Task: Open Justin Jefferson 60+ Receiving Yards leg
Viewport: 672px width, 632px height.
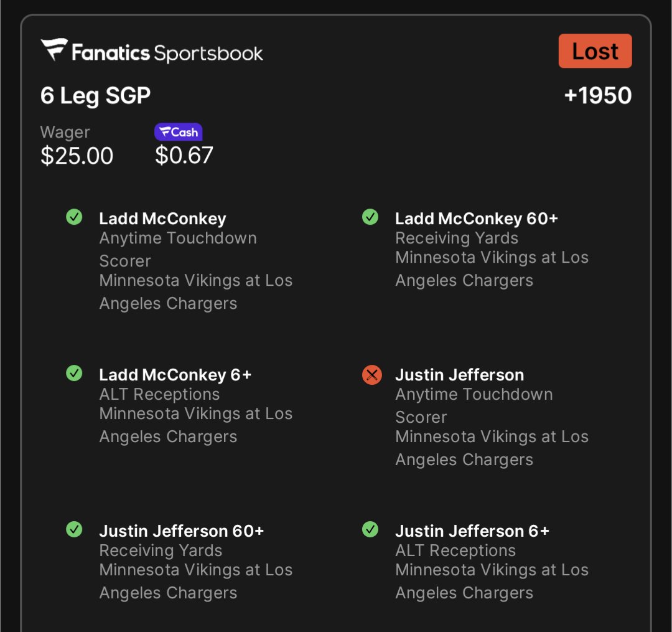Action: pyautogui.click(x=196, y=561)
